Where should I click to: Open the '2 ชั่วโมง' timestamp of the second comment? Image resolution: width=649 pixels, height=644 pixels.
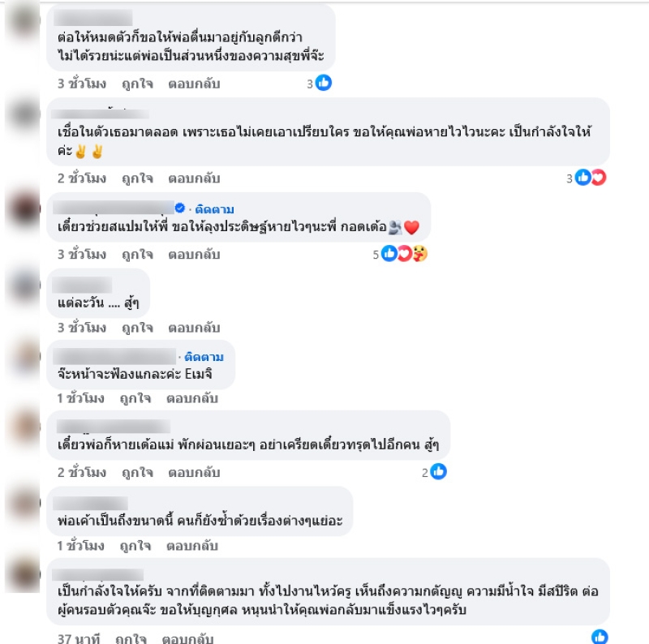point(82,178)
